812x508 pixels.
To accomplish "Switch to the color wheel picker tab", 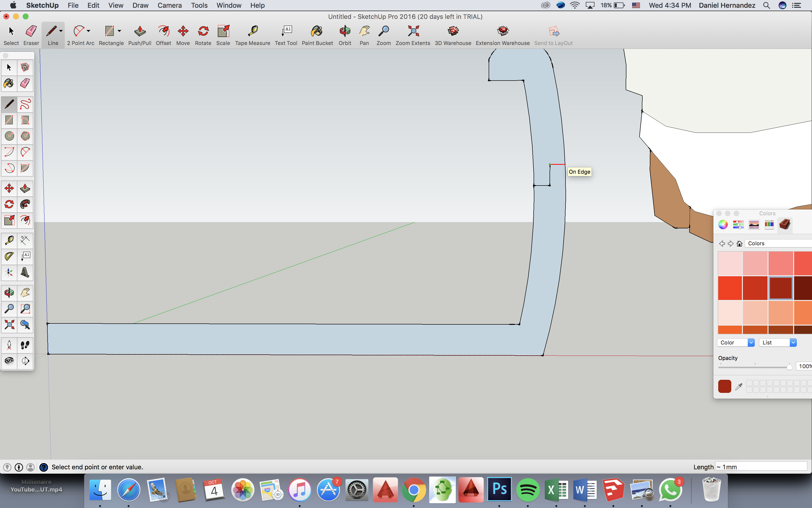I will pos(723,224).
